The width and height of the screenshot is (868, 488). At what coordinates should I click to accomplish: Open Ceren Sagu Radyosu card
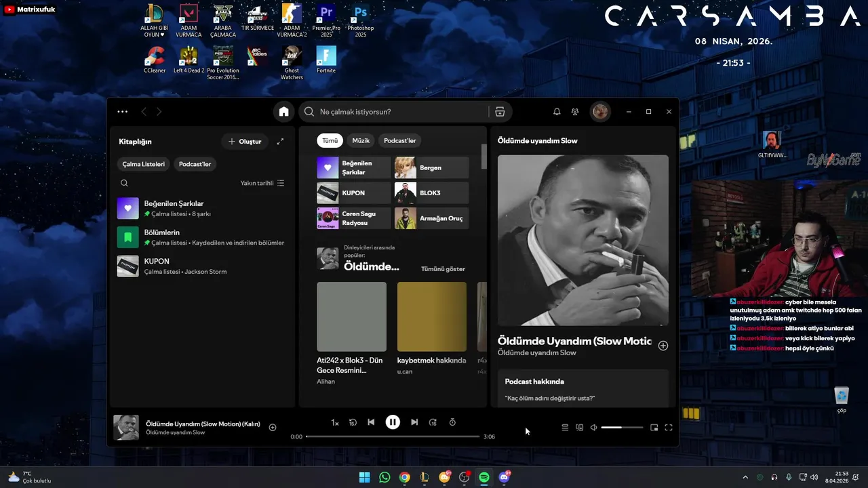354,218
